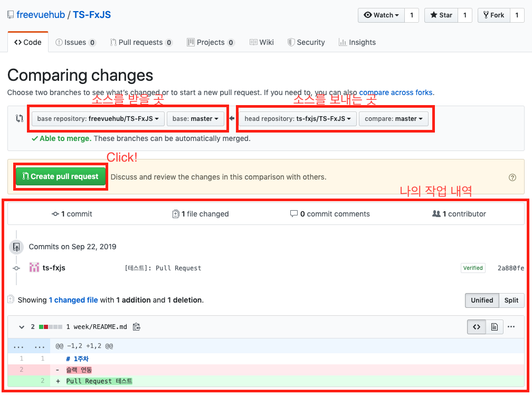This screenshot has height=395, width=532.
Task: Click the compare branches icon left of base repository
Action: (x=20, y=118)
